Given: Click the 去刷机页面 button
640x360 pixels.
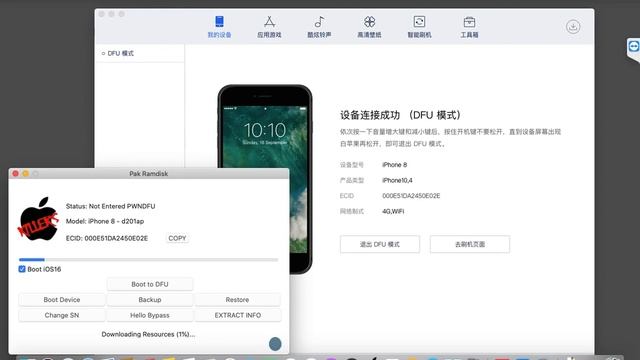Looking at the screenshot, I should [470, 244].
